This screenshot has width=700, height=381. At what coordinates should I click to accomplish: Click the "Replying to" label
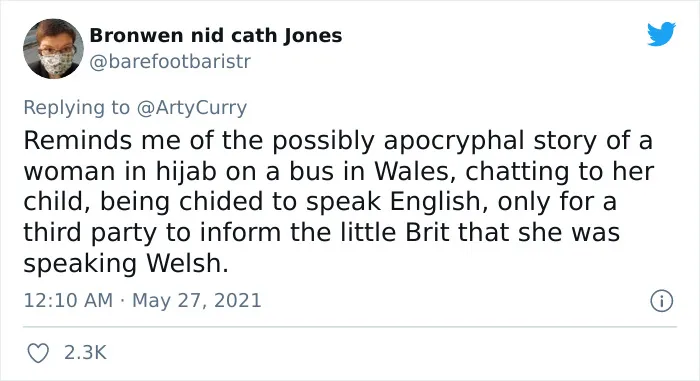76,108
